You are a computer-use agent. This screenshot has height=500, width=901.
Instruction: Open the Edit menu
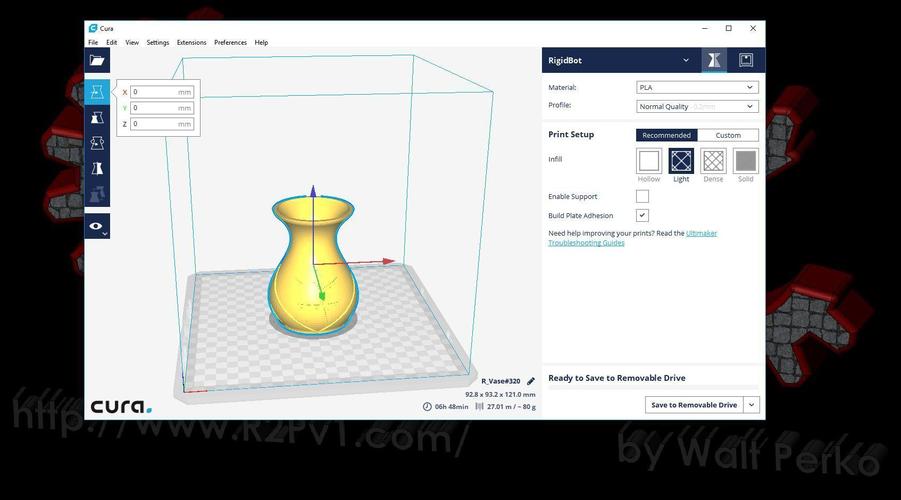(111, 43)
